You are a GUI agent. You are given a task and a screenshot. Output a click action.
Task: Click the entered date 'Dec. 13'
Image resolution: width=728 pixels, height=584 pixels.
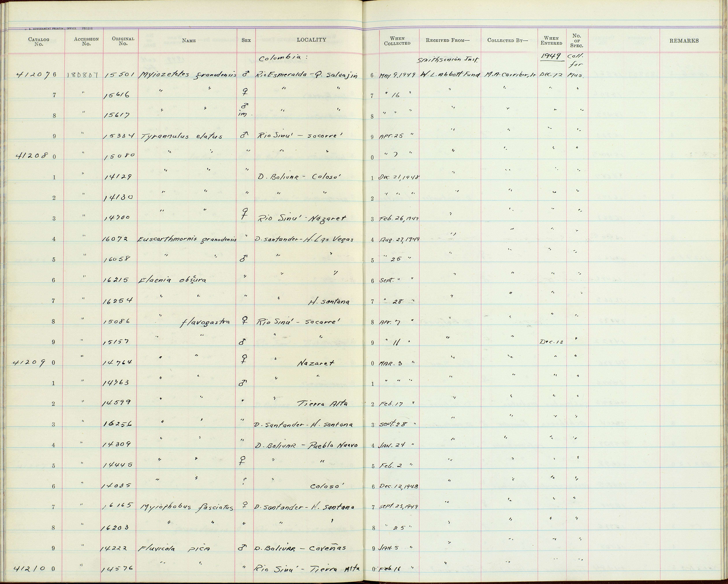tap(551, 342)
